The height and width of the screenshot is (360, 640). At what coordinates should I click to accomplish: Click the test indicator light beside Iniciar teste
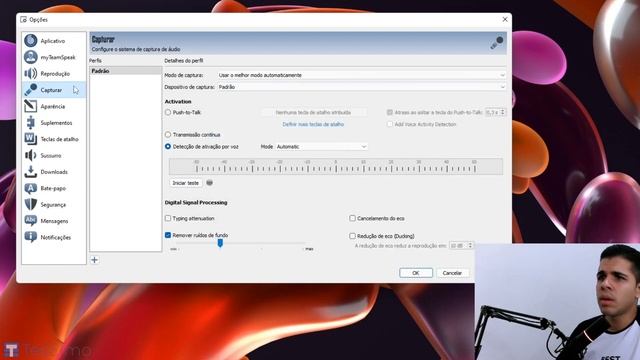pyautogui.click(x=209, y=183)
